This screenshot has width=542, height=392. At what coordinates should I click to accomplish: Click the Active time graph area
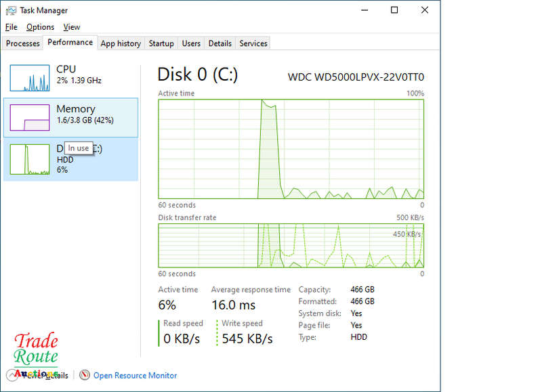click(291, 149)
